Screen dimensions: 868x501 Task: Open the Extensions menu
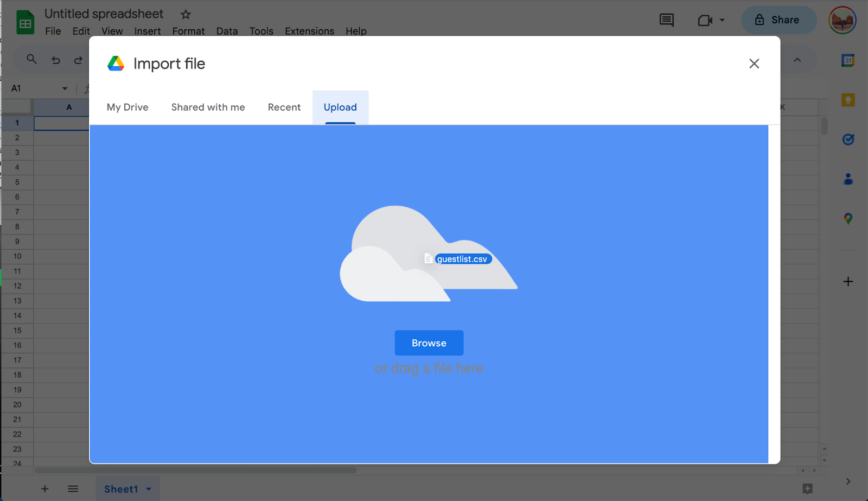click(x=309, y=31)
